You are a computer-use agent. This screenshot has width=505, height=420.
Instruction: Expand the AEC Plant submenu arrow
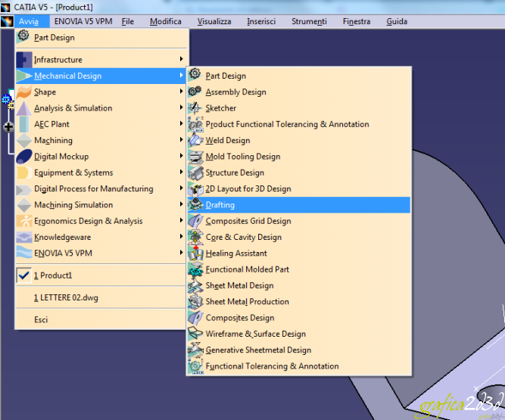pyautogui.click(x=181, y=123)
